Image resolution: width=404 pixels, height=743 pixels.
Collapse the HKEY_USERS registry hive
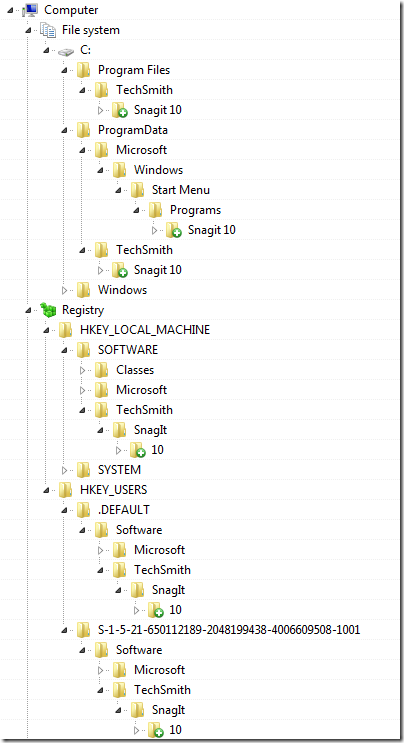tap(47, 490)
